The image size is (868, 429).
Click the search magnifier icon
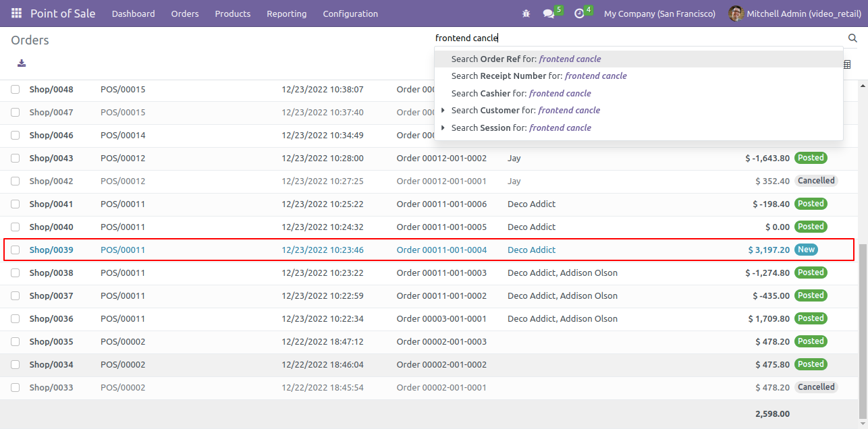click(852, 38)
